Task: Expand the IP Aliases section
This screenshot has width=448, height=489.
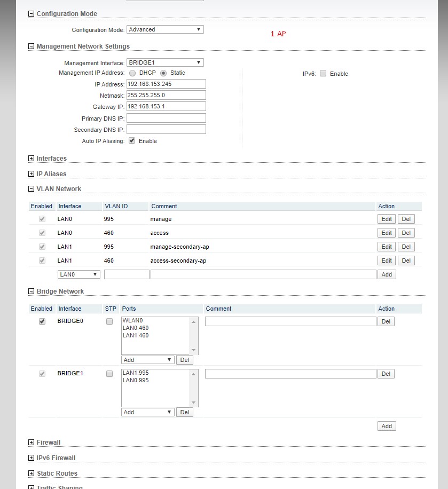Action: point(31,174)
